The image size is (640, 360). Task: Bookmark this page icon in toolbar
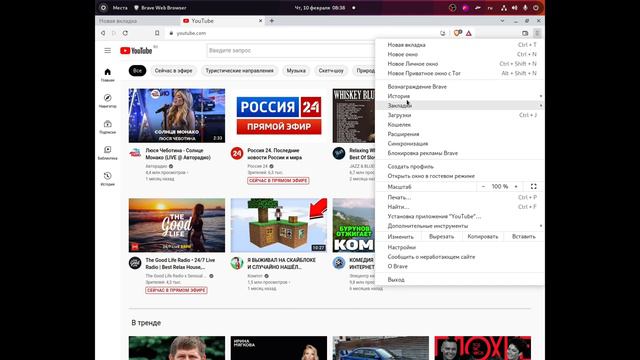coord(157,33)
